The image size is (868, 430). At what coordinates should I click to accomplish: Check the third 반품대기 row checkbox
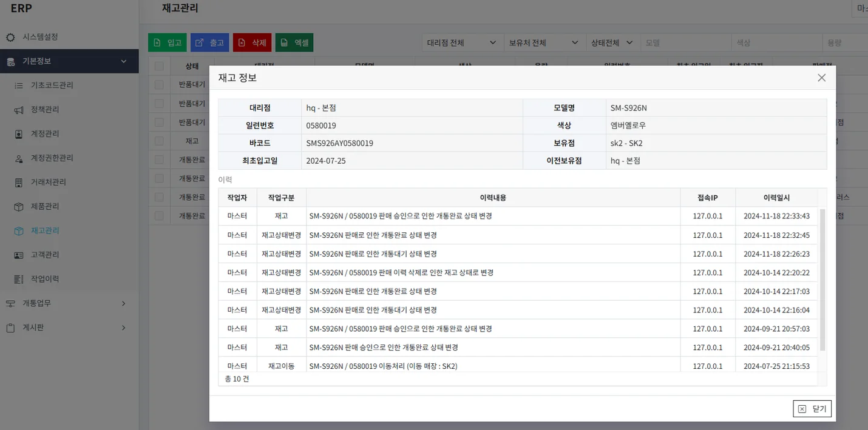(159, 122)
